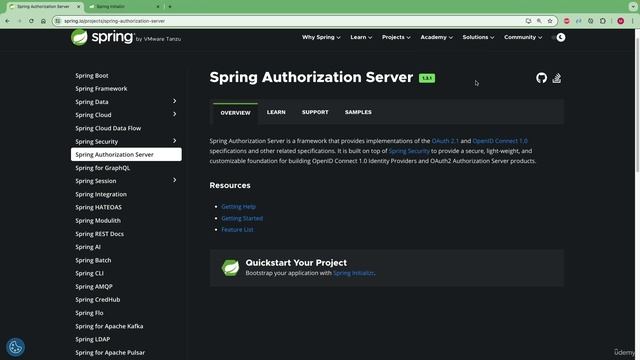Reload the page
The image size is (640, 360).
coord(31,21)
